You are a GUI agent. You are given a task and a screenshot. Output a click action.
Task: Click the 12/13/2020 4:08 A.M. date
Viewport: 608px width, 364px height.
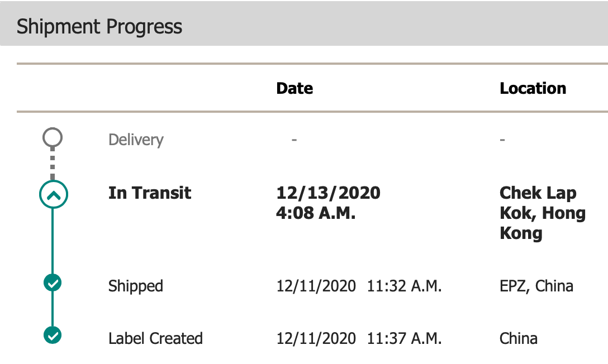pyautogui.click(x=328, y=203)
